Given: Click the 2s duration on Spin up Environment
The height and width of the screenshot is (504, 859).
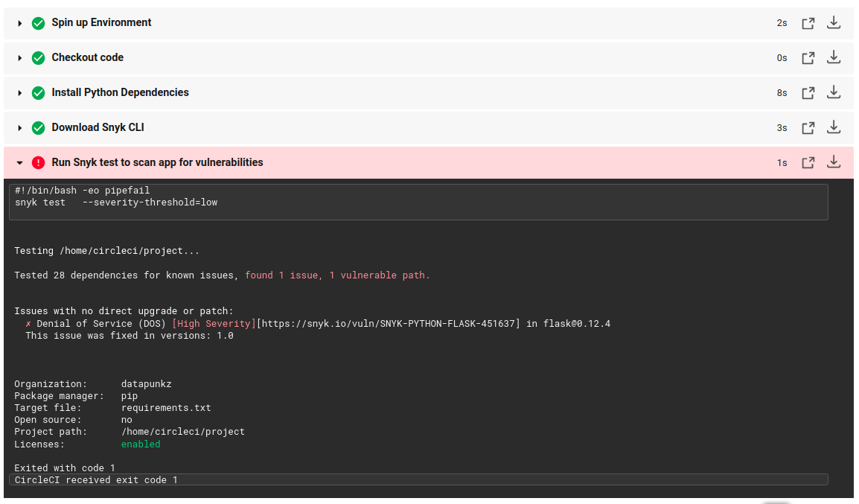Looking at the screenshot, I should 782,22.
